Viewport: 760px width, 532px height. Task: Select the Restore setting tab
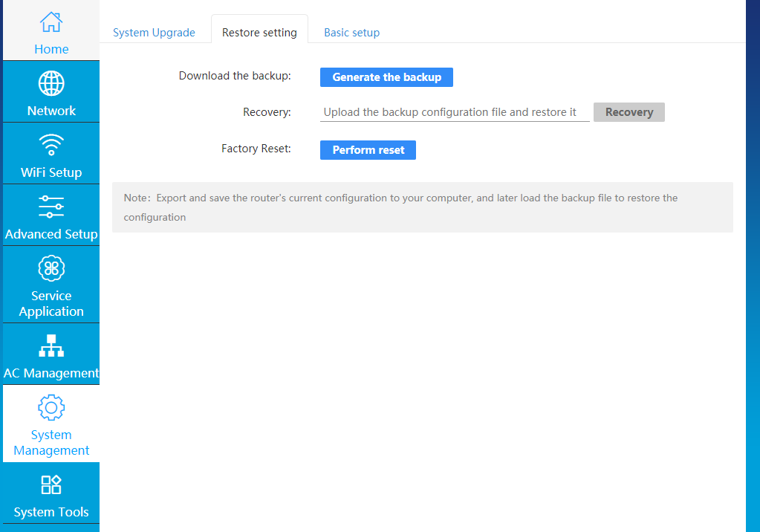click(x=259, y=33)
